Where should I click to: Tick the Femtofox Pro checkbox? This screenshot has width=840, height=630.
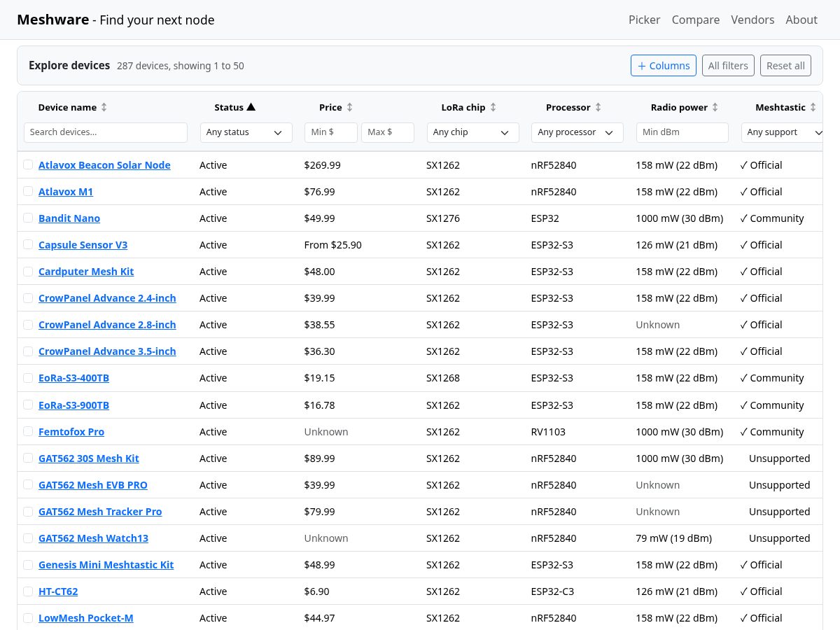click(x=28, y=431)
